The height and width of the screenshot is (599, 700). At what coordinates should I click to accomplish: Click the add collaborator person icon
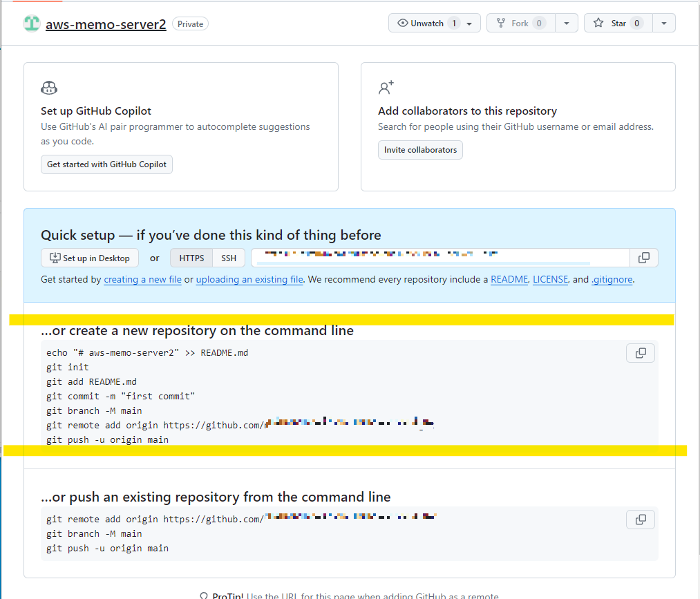point(386,88)
